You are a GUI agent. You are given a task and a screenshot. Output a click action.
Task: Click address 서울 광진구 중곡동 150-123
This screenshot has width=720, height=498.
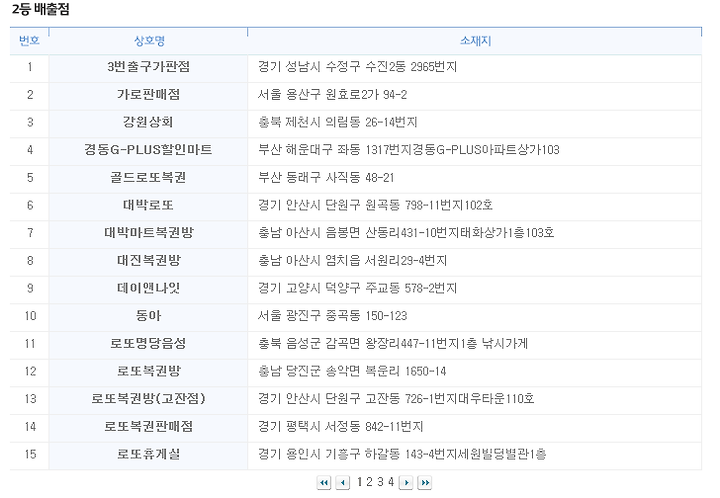click(x=332, y=316)
